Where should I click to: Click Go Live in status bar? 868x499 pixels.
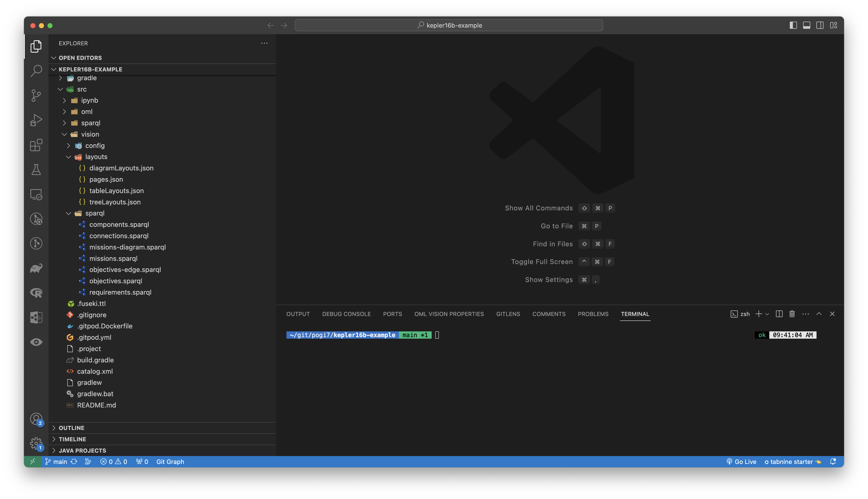(741, 462)
